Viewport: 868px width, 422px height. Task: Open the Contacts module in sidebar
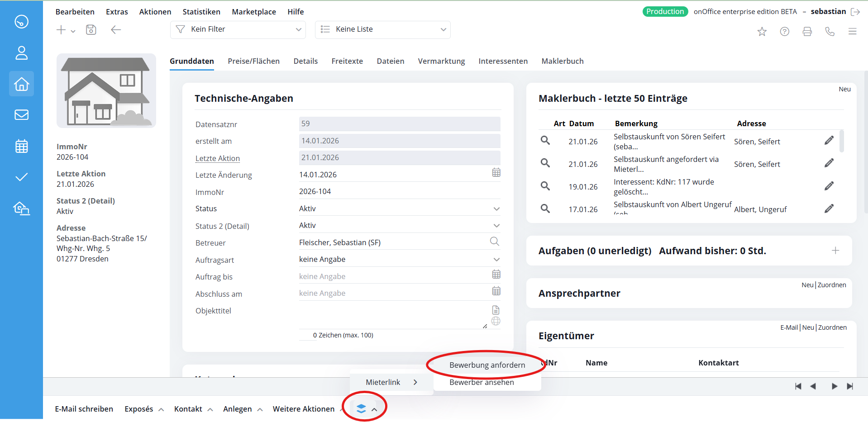21,53
